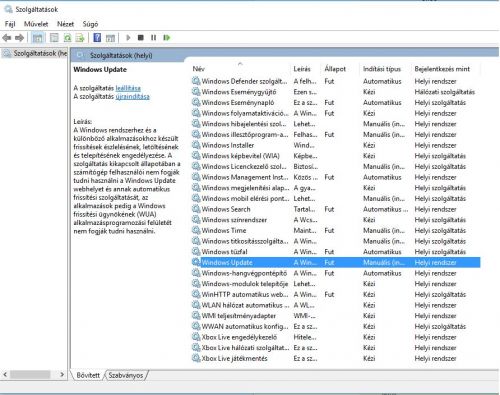Click the Windows Eseménynapló gear icon

coord(196,102)
